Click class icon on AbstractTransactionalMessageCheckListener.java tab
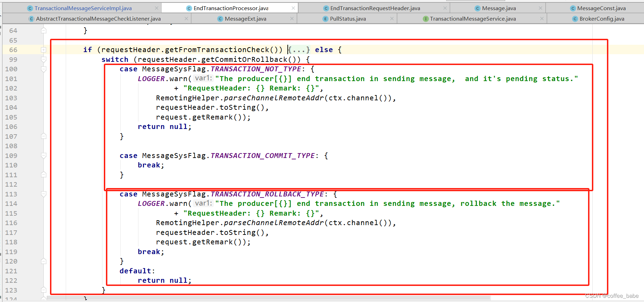Viewport: 644px width, 302px height. click(x=31, y=19)
